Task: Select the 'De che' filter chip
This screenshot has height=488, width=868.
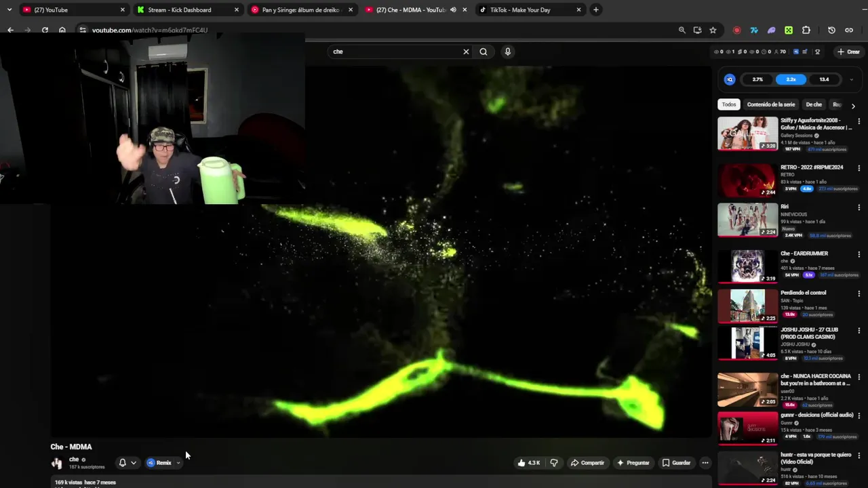Action: click(x=814, y=105)
